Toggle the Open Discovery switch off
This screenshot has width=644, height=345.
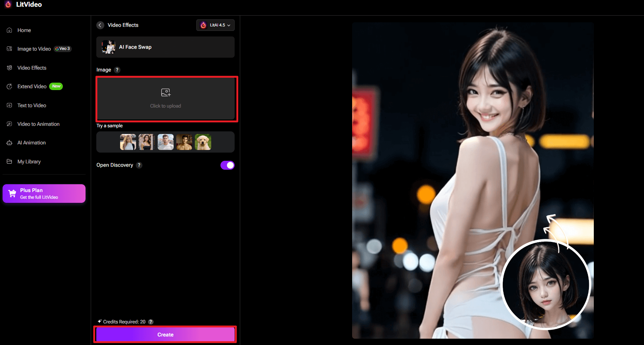(x=227, y=165)
